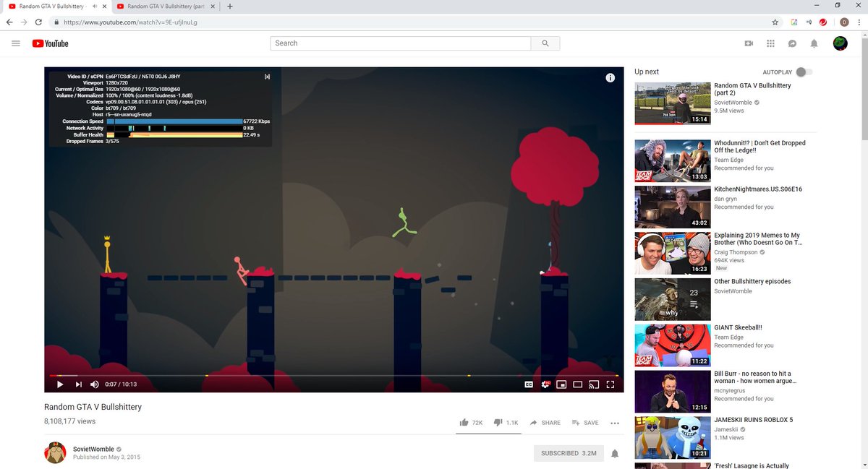
Task: Open Explaining 2019 Memes video thumbnail
Action: [x=672, y=253]
